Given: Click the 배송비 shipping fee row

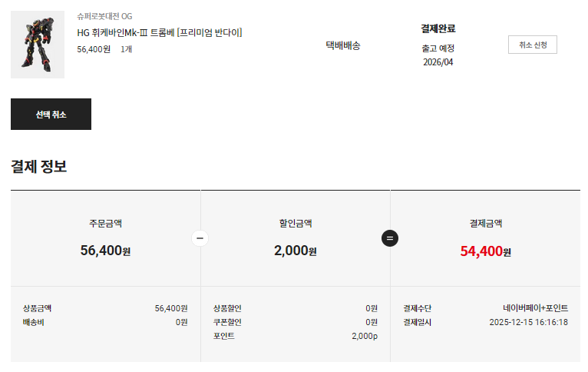Looking at the screenshot, I should click(x=105, y=322).
